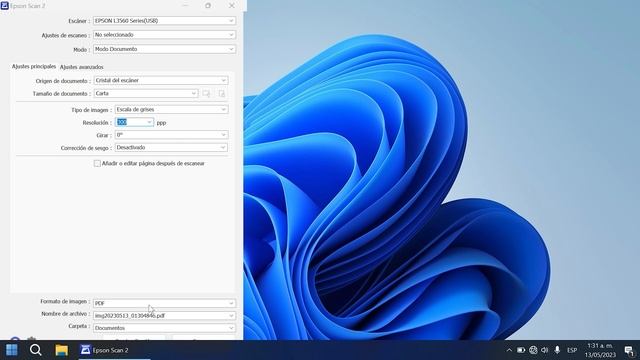Image resolution: width=640 pixels, height=360 pixels.
Task: Open Corrección de sesgo dropdown
Action: [171, 147]
